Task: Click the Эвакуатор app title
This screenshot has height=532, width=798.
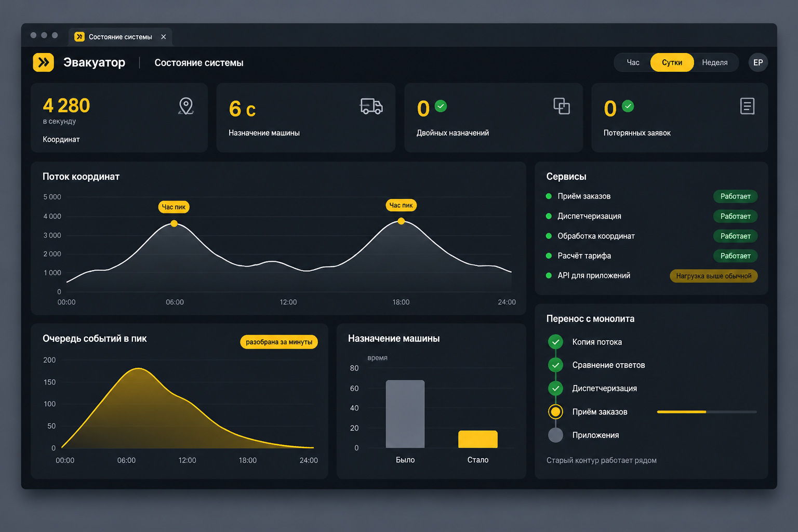Action: pyautogui.click(x=94, y=62)
